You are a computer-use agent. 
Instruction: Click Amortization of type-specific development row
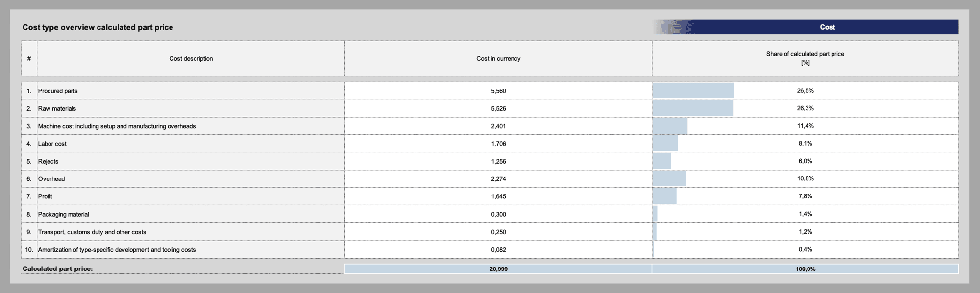[117, 250]
